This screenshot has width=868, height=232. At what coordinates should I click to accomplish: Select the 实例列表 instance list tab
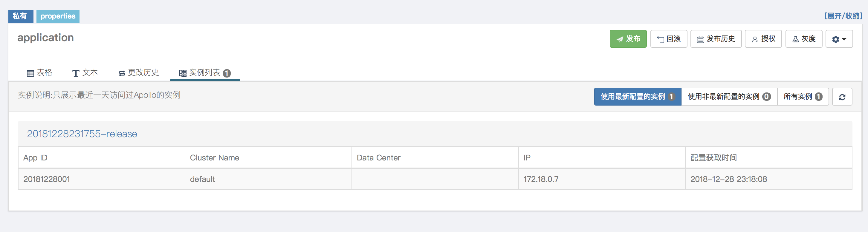tap(204, 73)
